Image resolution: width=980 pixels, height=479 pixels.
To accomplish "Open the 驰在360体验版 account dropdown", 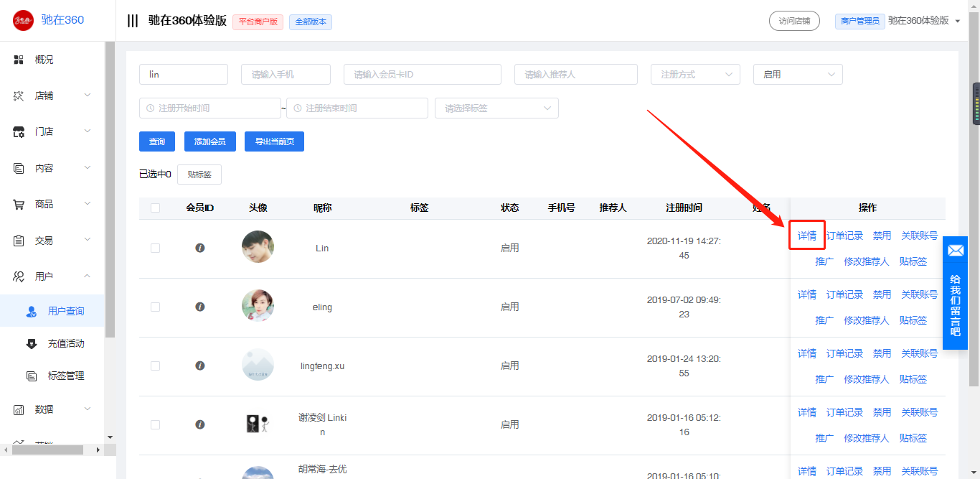I will pos(924,21).
